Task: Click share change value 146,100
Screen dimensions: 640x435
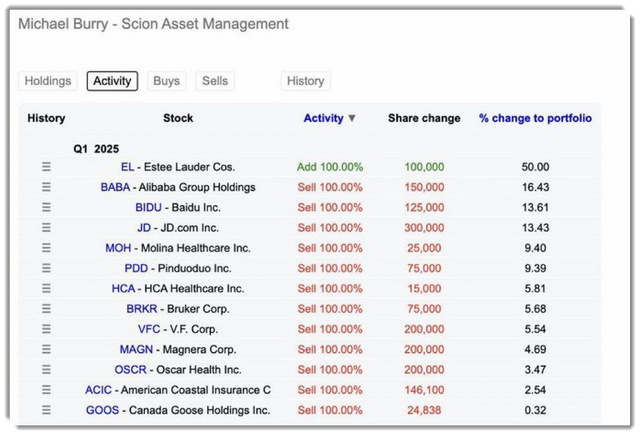Action: (424, 390)
